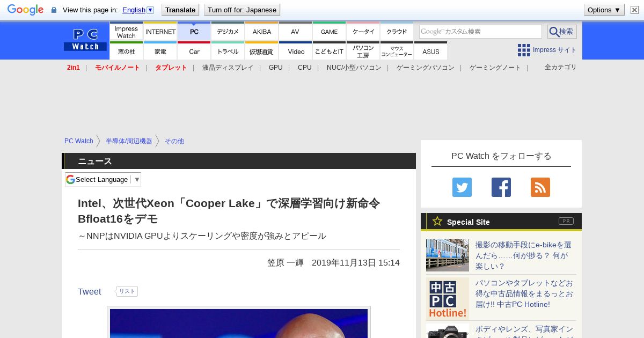
Task: Go to the CPU category
Action: coord(304,68)
